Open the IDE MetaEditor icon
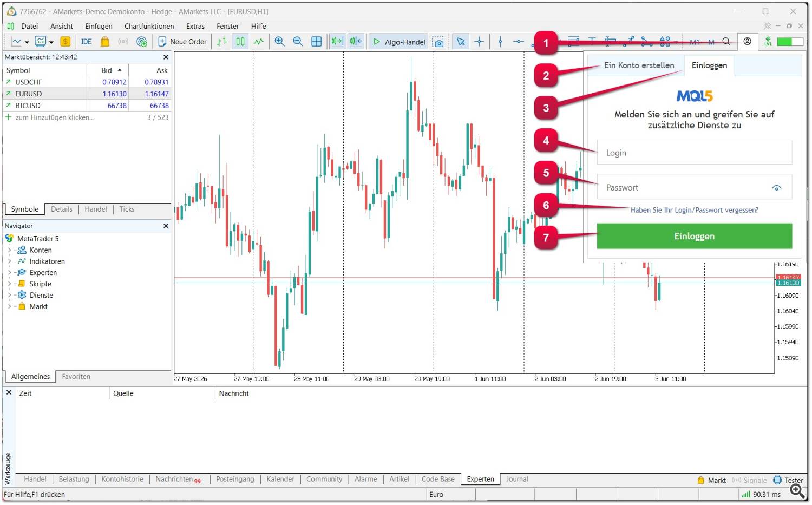Screen dimensions: 812x505 click(x=86, y=42)
